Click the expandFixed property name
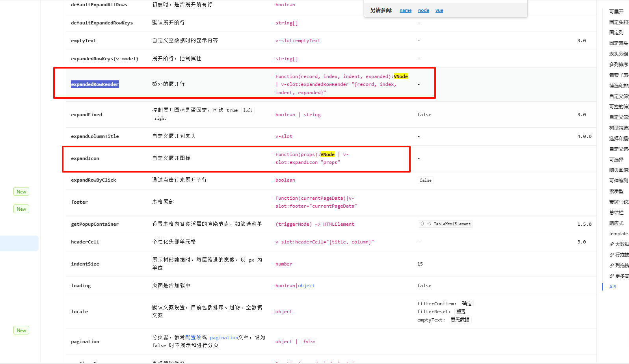The height and width of the screenshot is (364, 629). (86, 115)
